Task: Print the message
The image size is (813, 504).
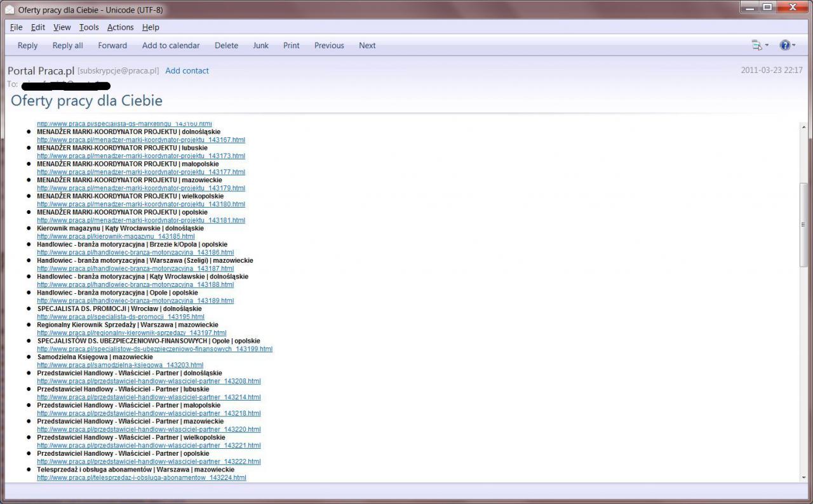Action: [292, 46]
